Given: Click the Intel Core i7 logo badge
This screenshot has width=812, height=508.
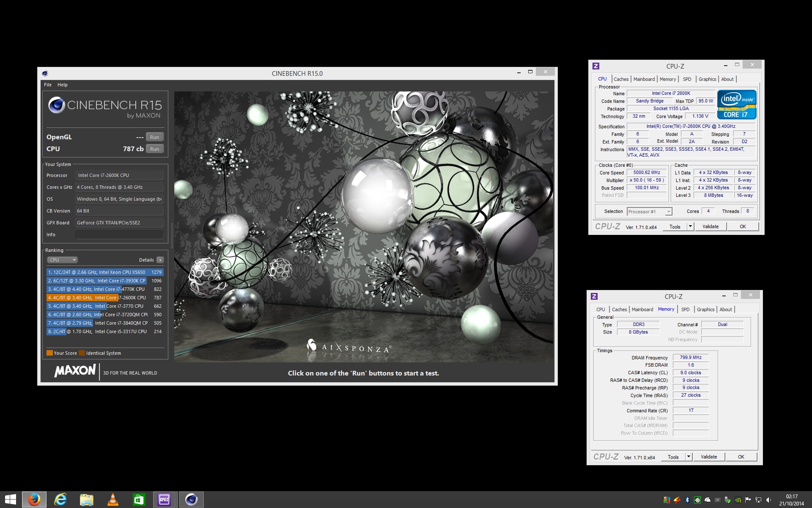Looking at the screenshot, I should pos(737,105).
